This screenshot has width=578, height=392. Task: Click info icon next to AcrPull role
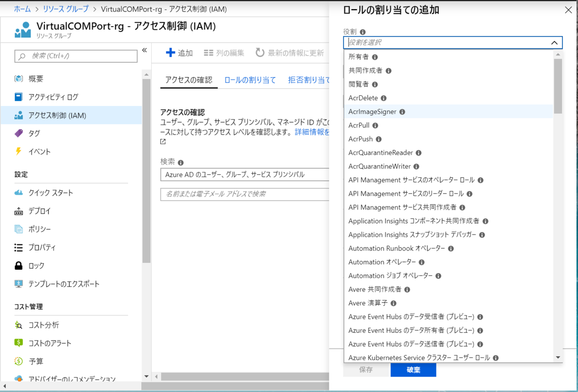(375, 125)
